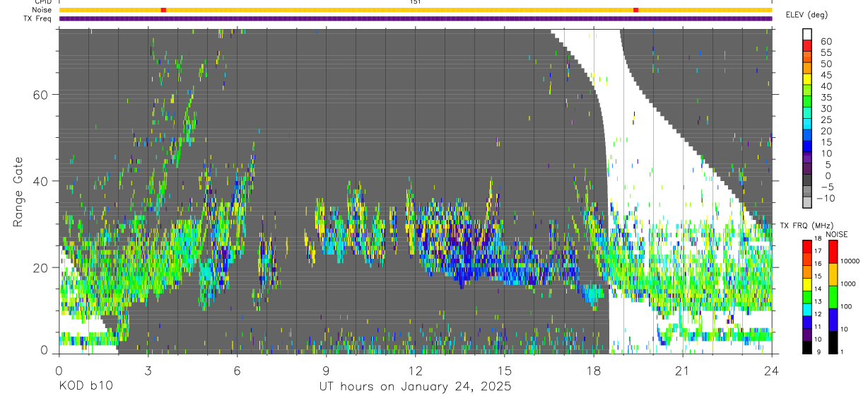The height and width of the screenshot is (401, 868).
Task: Click the '18' tick on UT hours axis
Action: (x=594, y=370)
